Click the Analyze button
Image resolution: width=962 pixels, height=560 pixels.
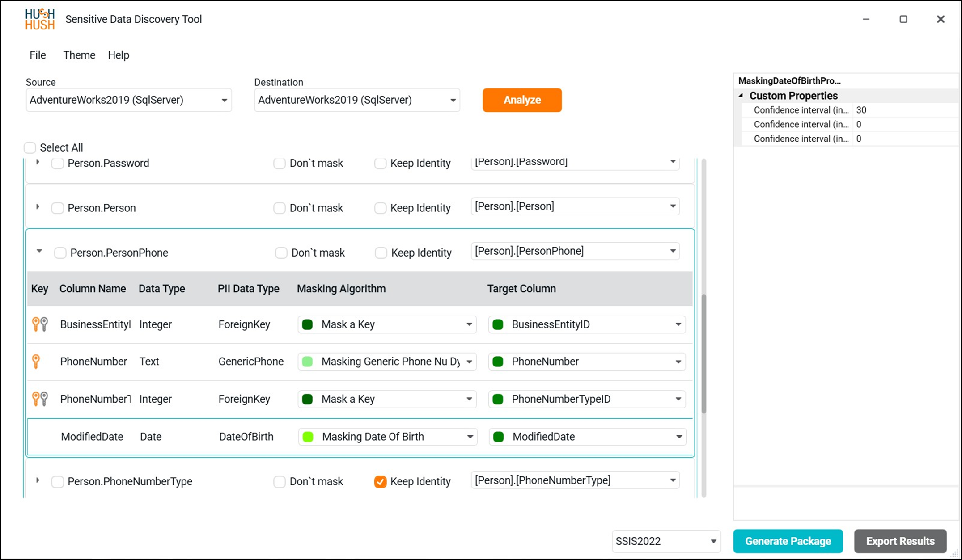[x=522, y=100]
